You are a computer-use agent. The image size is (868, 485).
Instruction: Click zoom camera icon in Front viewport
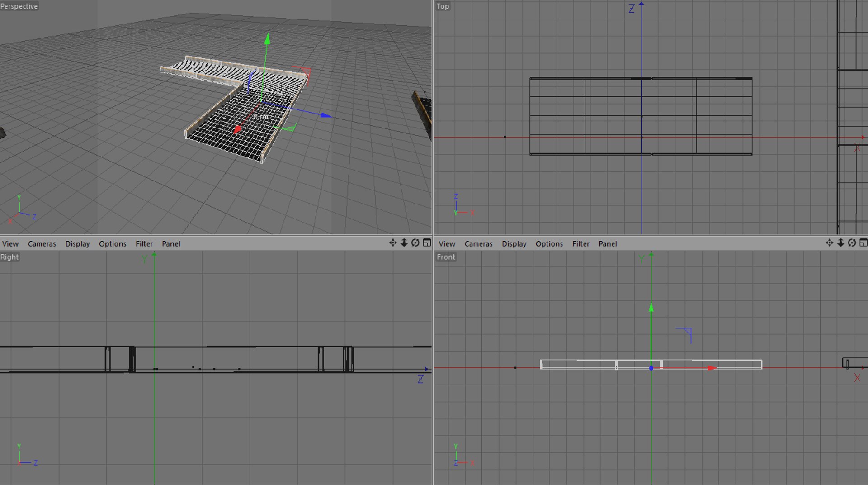[x=841, y=243]
